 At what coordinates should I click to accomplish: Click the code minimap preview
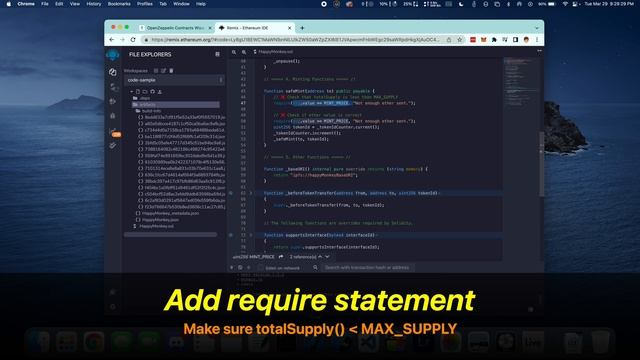pos(520,82)
